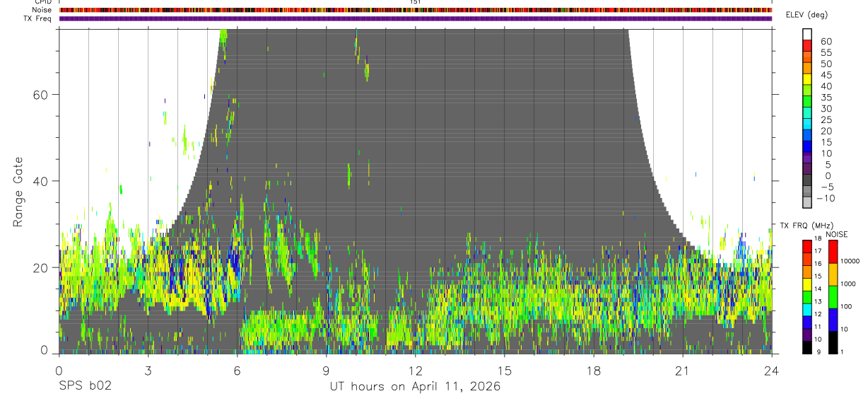The image size is (868, 401).
Task: Click the 'SPS b02' radar beam label
Action: point(85,387)
